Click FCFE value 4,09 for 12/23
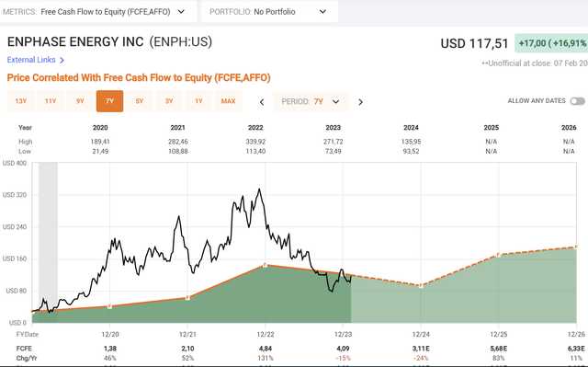 (x=343, y=349)
